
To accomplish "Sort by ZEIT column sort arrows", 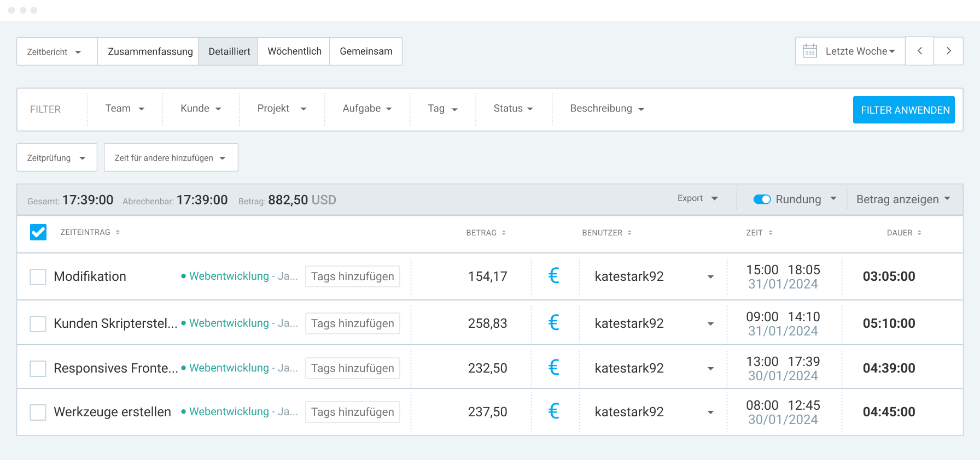I will tap(771, 233).
